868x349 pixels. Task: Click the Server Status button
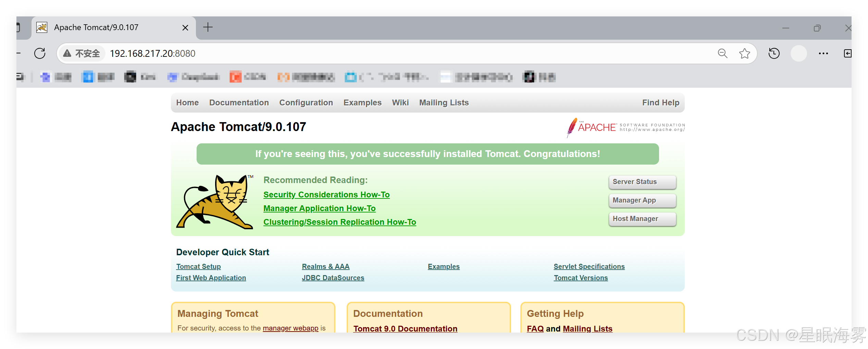[x=642, y=182]
